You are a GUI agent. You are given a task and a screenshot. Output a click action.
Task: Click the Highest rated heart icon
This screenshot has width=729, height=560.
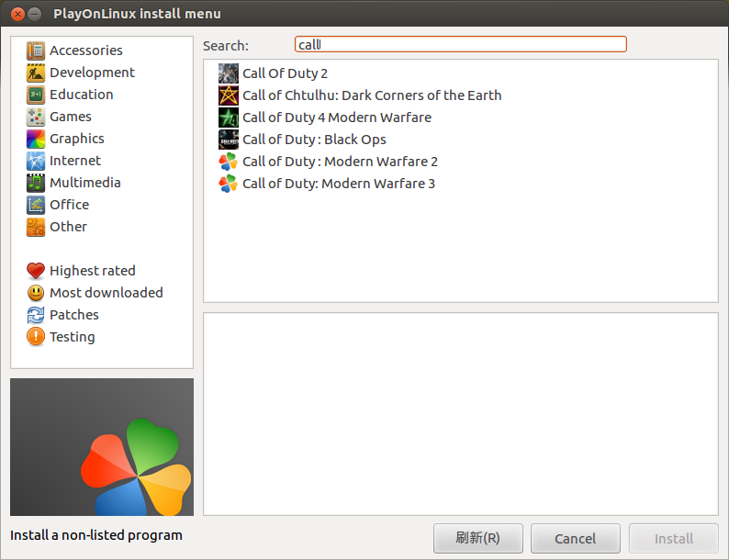point(36,271)
